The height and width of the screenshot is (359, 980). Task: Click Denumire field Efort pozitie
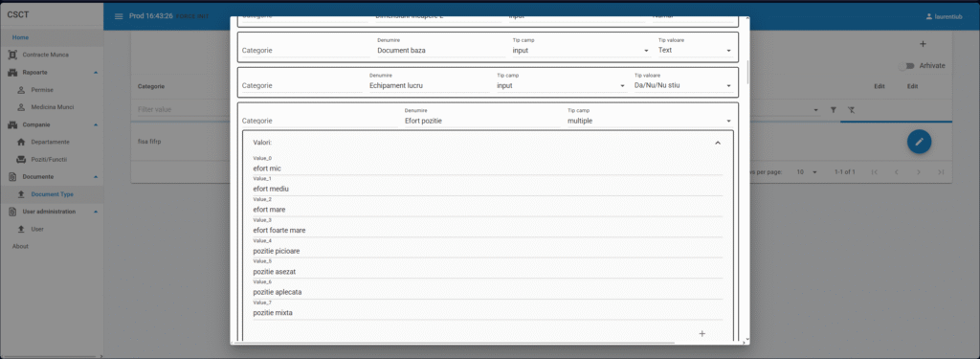pos(482,120)
